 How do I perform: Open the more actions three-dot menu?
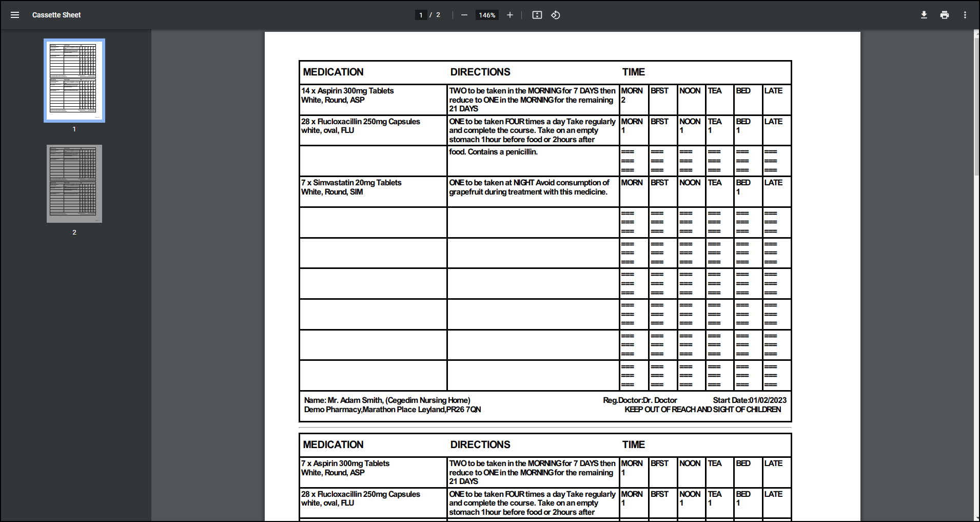click(x=965, y=15)
